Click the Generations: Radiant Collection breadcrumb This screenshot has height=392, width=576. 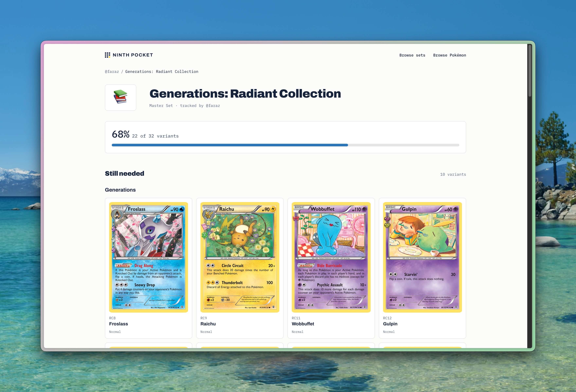[162, 72]
